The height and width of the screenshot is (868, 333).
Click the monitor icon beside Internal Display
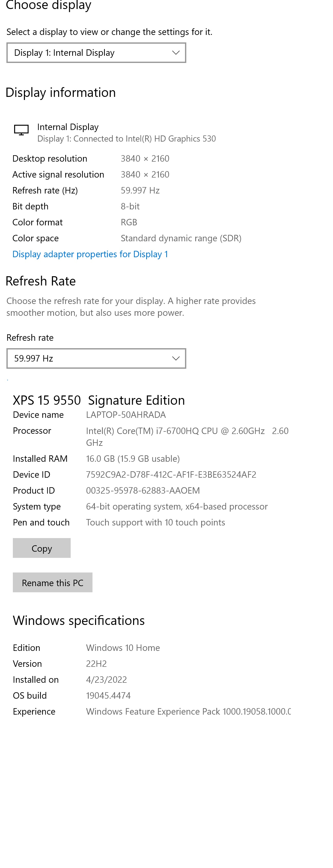(21, 130)
